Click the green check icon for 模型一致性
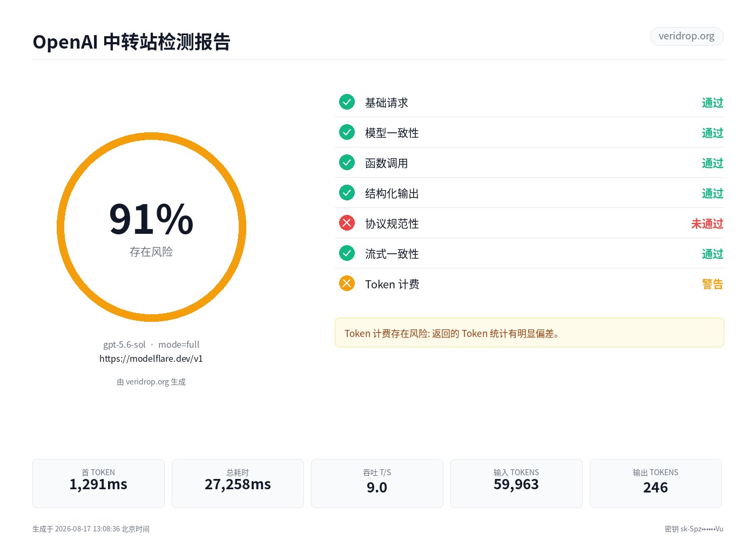This screenshot has width=756, height=540. [x=347, y=132]
